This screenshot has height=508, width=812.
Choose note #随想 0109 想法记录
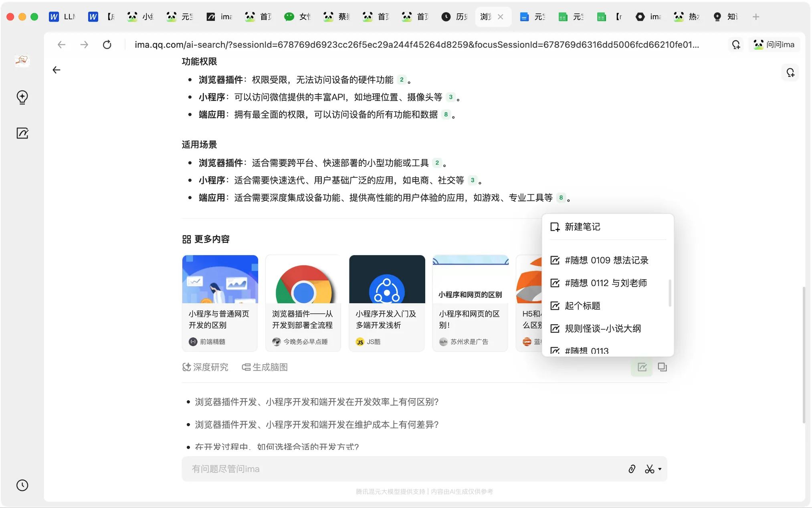[x=606, y=260]
